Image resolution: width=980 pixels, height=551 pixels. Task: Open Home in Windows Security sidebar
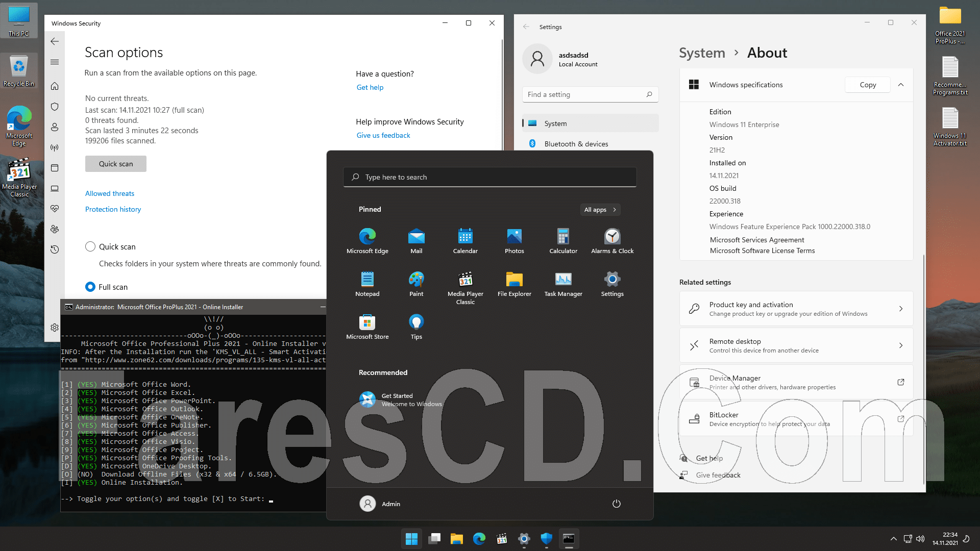tap(55, 86)
